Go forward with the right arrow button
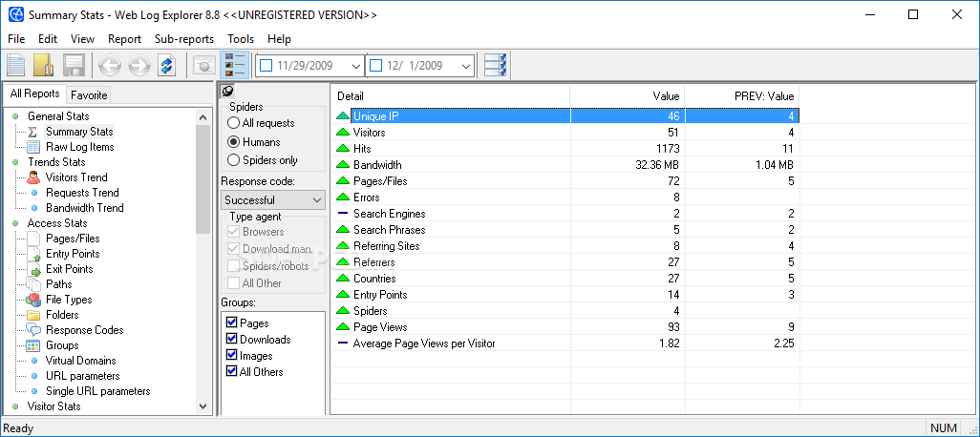This screenshot has width=980, height=437. tap(138, 65)
